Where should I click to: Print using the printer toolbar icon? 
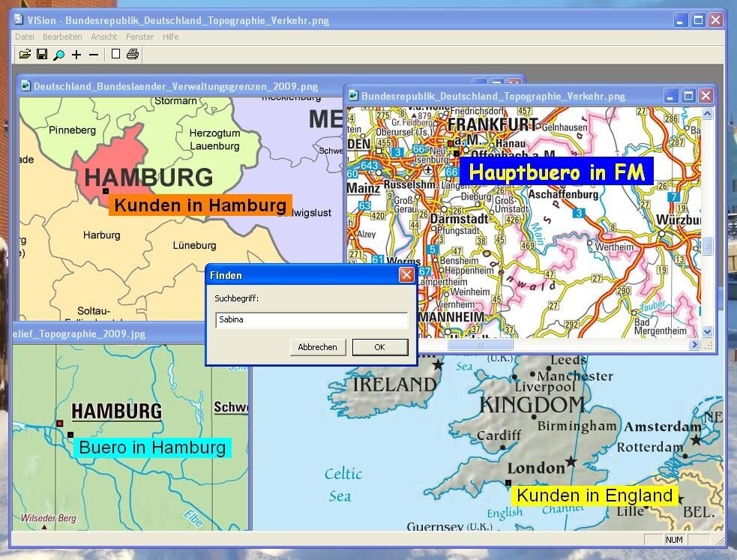coord(133,55)
